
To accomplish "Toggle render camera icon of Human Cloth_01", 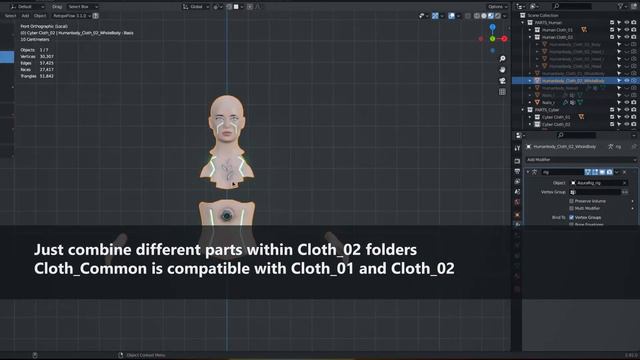I will click(x=634, y=30).
